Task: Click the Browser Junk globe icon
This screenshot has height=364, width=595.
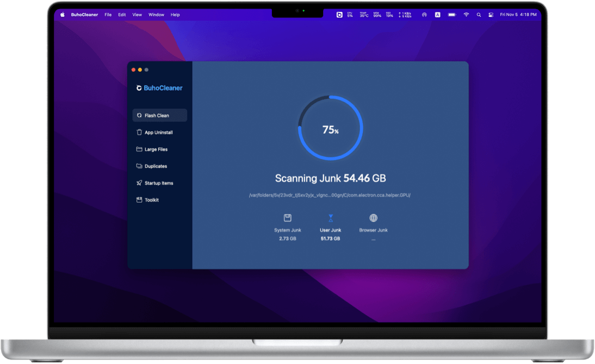Action: 374,218
